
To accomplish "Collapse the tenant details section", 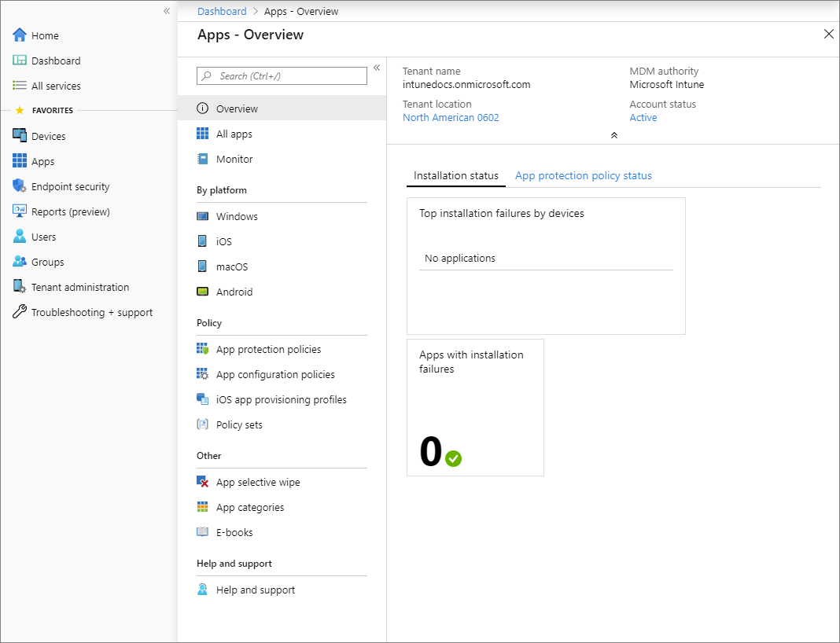I will pyautogui.click(x=613, y=135).
